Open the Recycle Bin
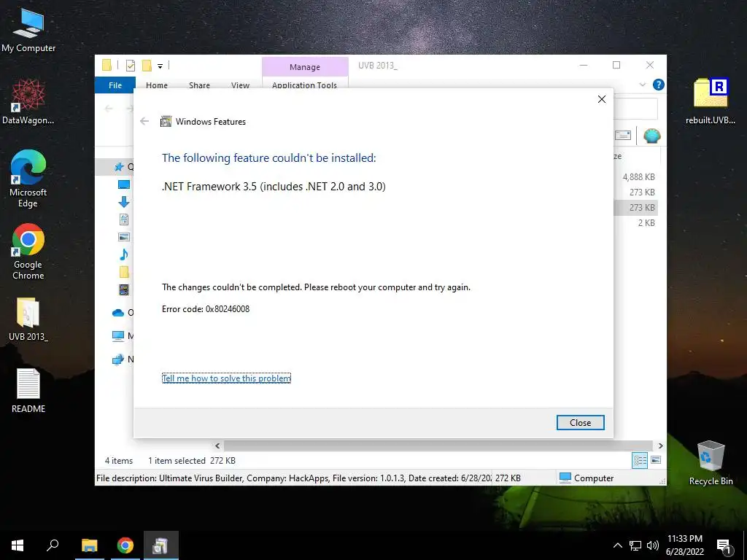 711,462
